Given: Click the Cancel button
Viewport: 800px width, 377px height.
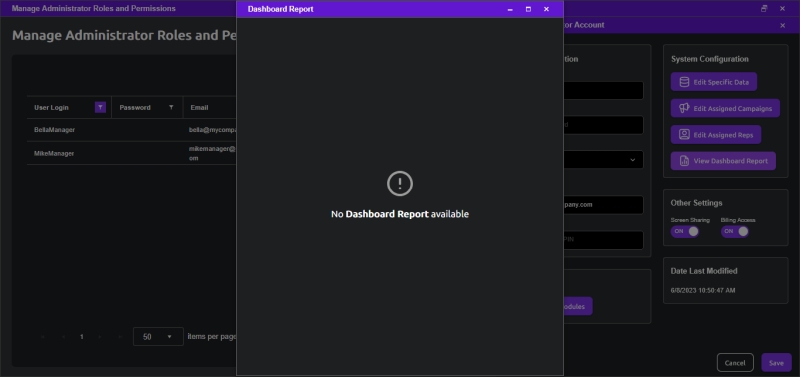Looking at the screenshot, I should tap(735, 363).
